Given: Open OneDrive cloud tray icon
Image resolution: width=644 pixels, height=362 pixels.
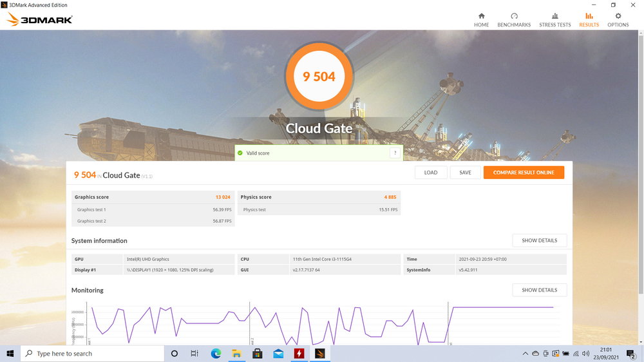Looking at the screenshot, I should (x=536, y=354).
